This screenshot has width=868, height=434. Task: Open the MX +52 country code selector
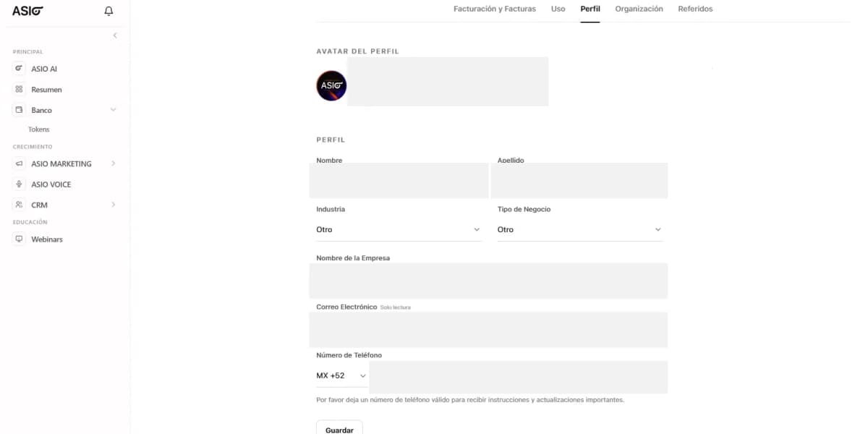point(341,376)
